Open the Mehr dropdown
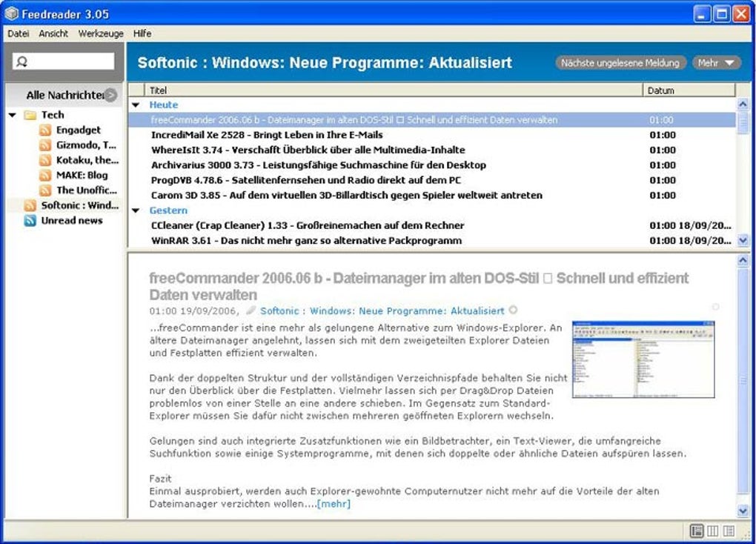 tap(716, 63)
